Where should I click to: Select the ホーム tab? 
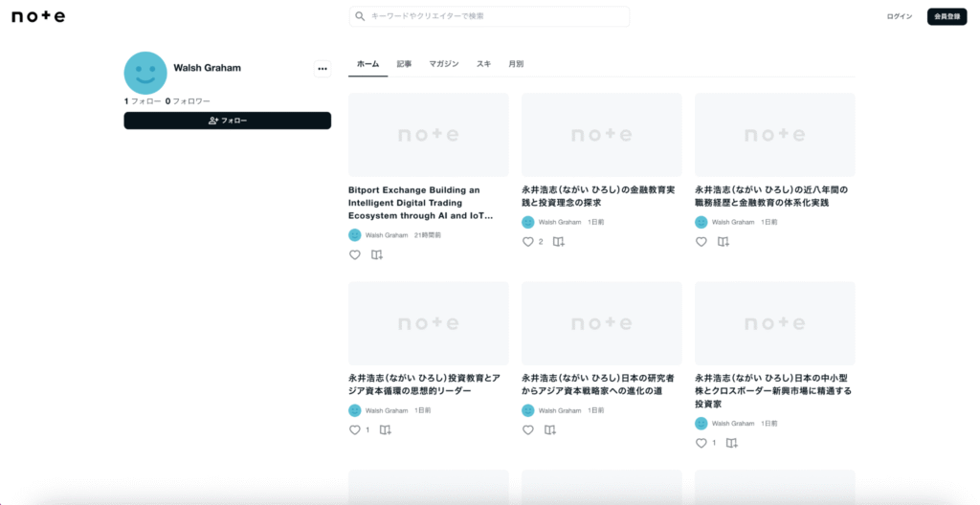tap(368, 64)
